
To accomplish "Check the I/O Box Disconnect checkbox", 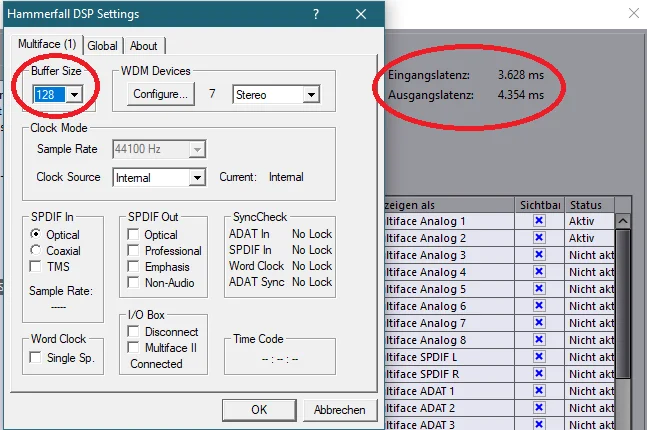I will coord(133,331).
